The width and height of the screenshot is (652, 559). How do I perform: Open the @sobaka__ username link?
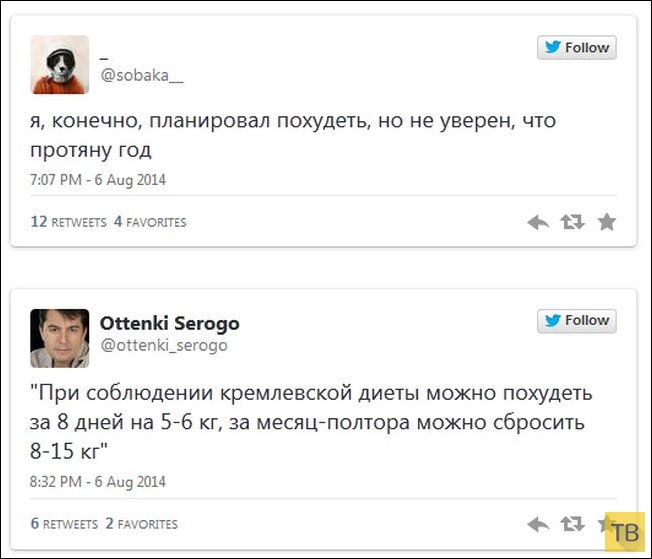coord(142,75)
